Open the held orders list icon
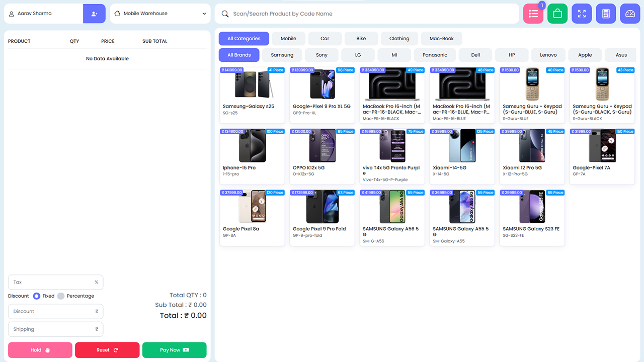This screenshot has height=362, width=644. 533,13
